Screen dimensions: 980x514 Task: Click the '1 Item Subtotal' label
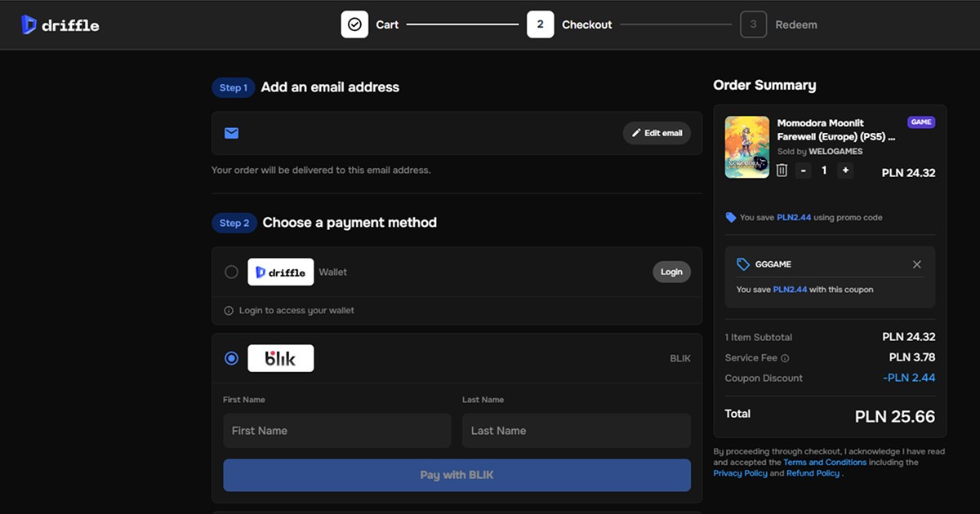pos(759,337)
